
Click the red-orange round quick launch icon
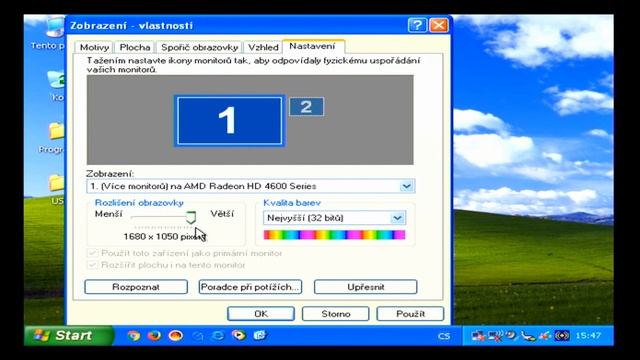click(x=176, y=336)
